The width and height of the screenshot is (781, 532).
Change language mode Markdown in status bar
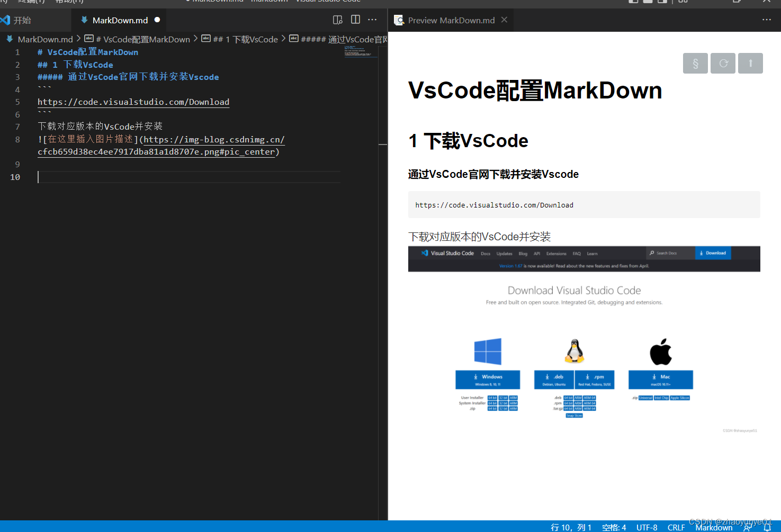[714, 527]
